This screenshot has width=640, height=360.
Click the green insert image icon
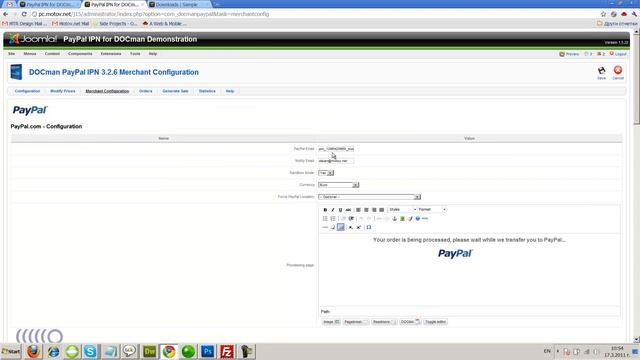click(x=402, y=219)
